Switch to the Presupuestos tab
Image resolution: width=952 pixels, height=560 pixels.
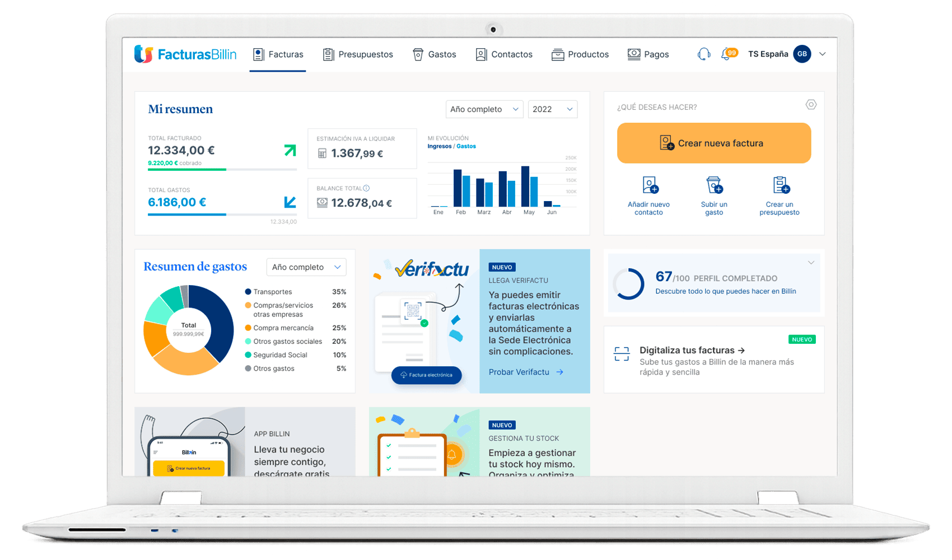coord(358,54)
